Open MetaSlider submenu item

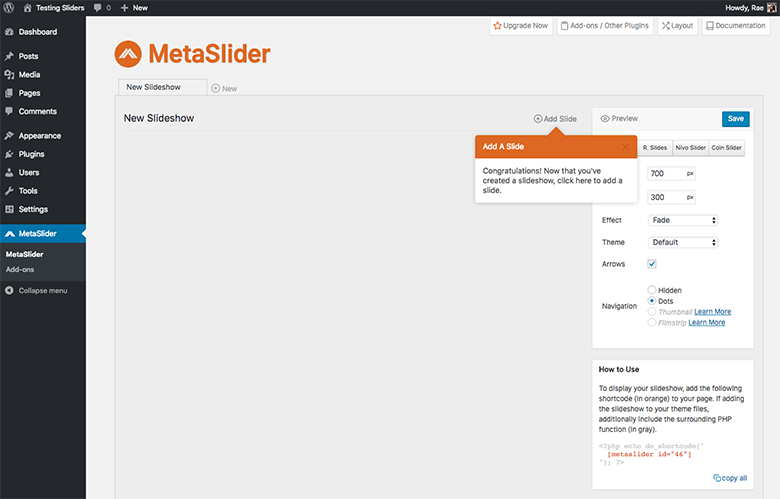[24, 254]
